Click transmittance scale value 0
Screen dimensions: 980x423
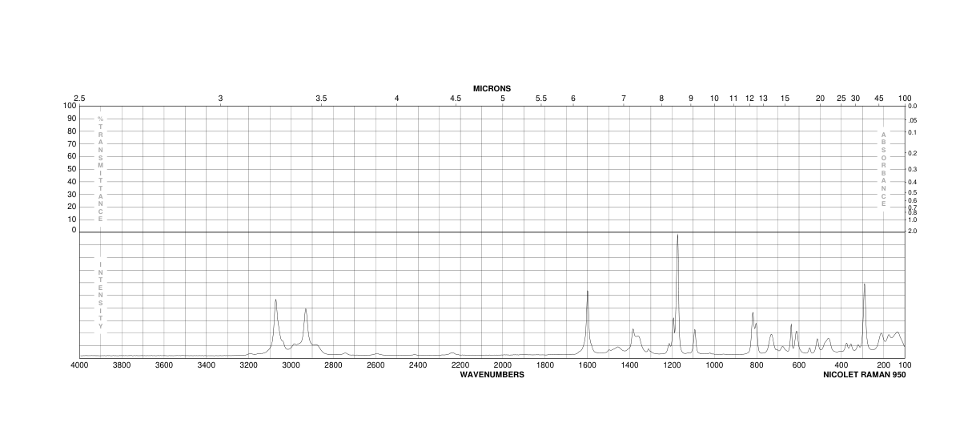pyautogui.click(x=74, y=230)
